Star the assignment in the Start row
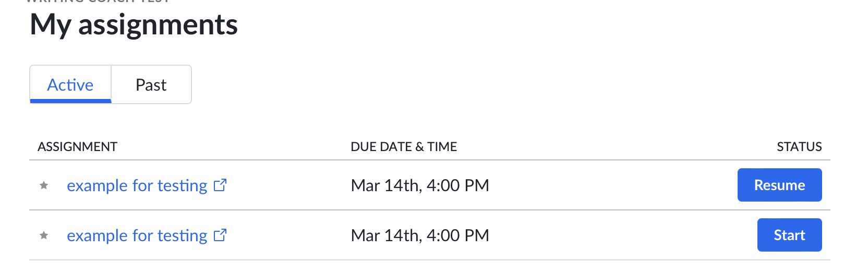This screenshot has height=274, width=868. [44, 235]
